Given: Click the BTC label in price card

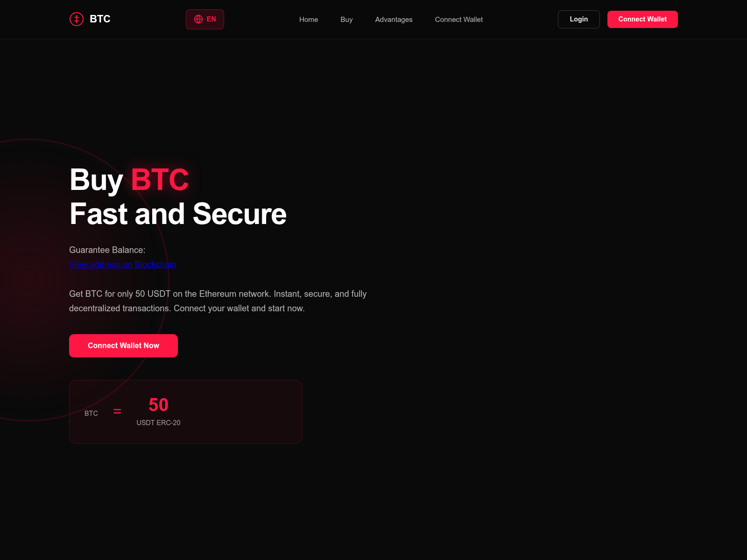Looking at the screenshot, I should (91, 413).
